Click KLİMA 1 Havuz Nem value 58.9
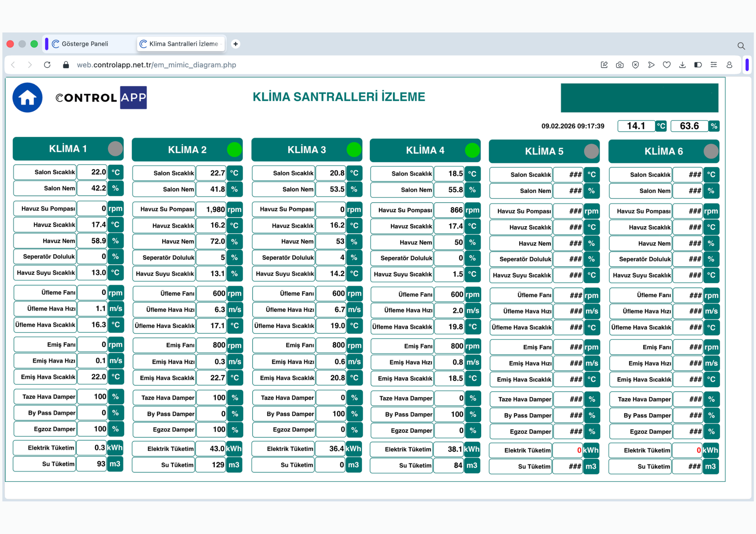The width and height of the screenshot is (756, 534). click(x=92, y=241)
